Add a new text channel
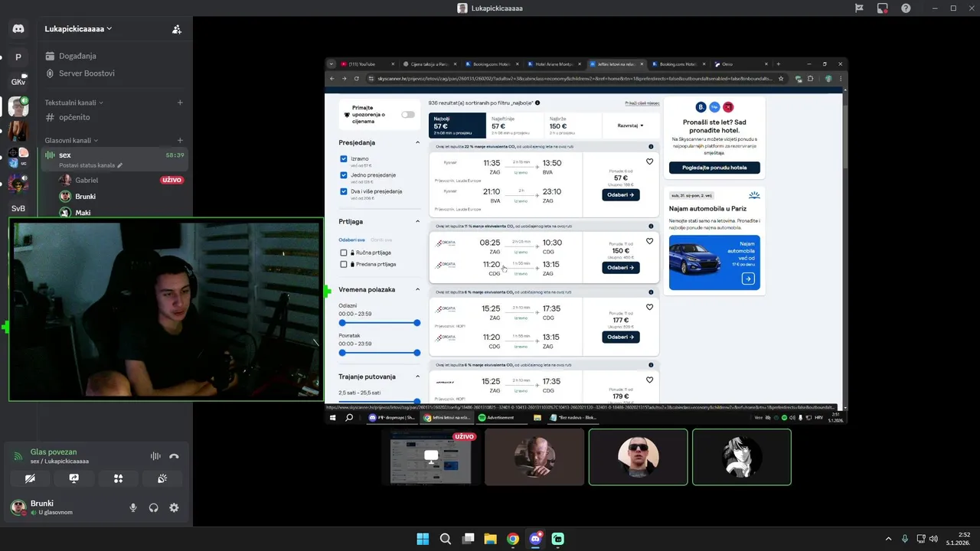Viewport: 980px width, 551px height. [180, 103]
